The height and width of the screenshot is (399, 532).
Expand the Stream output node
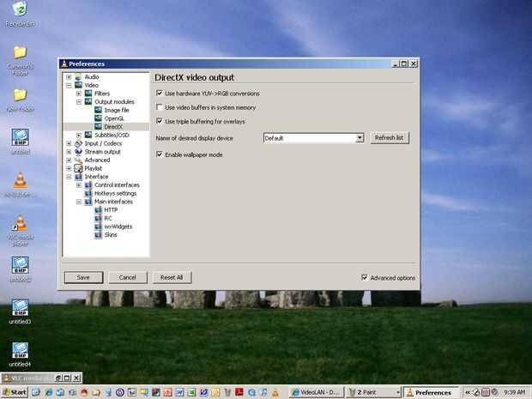69,152
